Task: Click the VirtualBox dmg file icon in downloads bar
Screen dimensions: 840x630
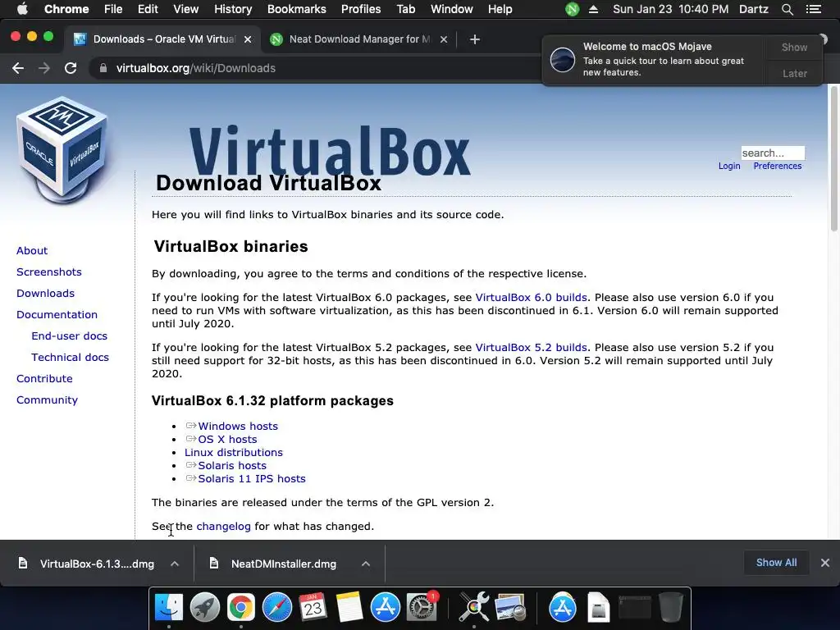Action: coord(23,563)
